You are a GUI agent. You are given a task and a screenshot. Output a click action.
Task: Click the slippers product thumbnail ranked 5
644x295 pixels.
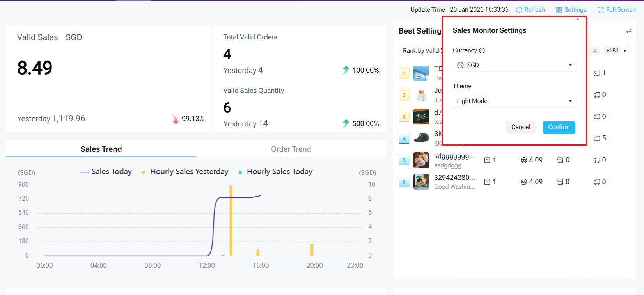click(421, 160)
